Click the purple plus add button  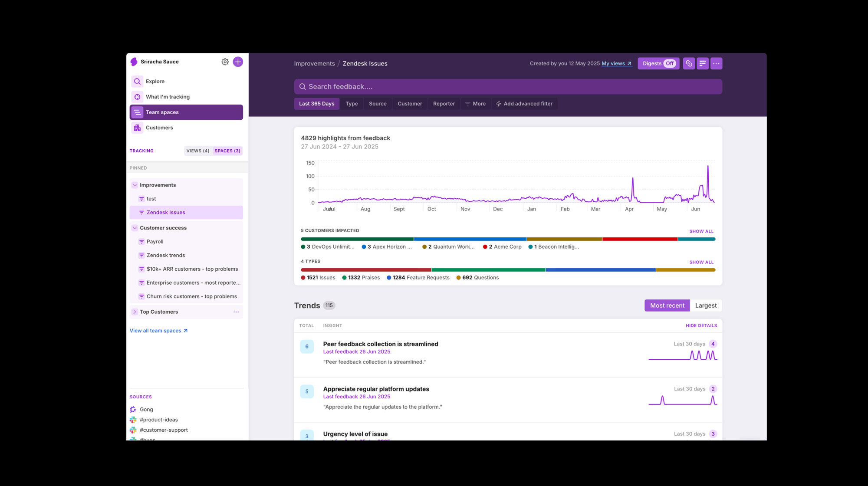(x=238, y=62)
